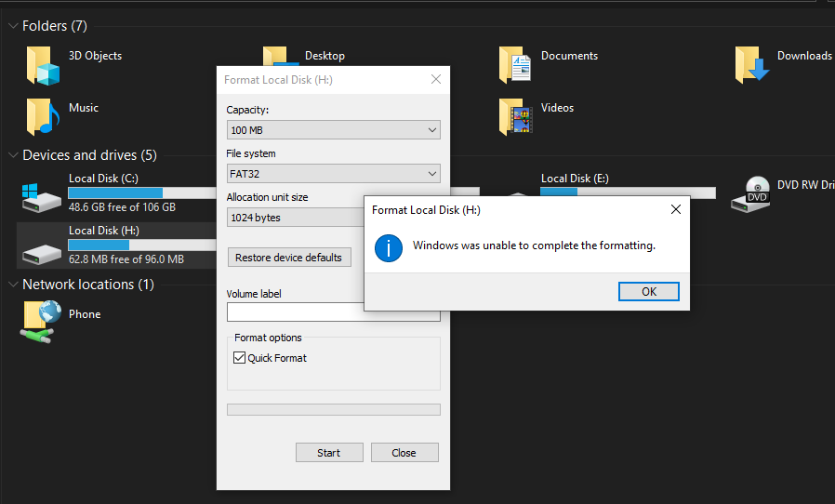Image resolution: width=835 pixels, height=504 pixels.
Task: Click the '62.8 MB free of 96.0 MB' text
Action: (126, 259)
